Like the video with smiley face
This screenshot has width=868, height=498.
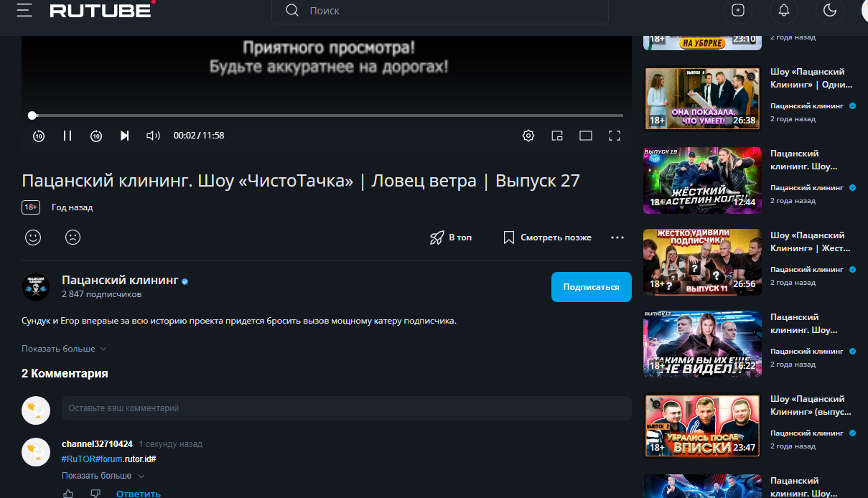point(33,237)
